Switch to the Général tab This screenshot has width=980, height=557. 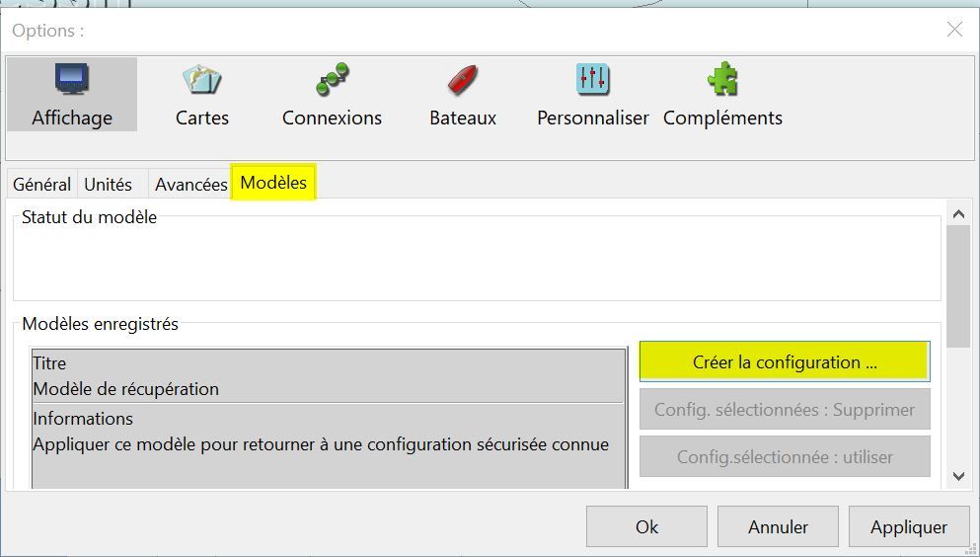pos(41,185)
